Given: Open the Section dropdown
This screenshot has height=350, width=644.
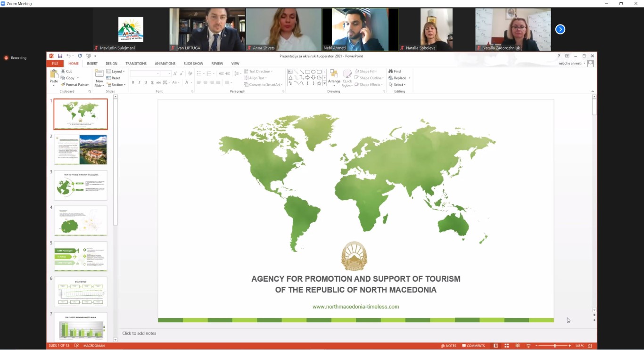Looking at the screenshot, I should tap(116, 85).
